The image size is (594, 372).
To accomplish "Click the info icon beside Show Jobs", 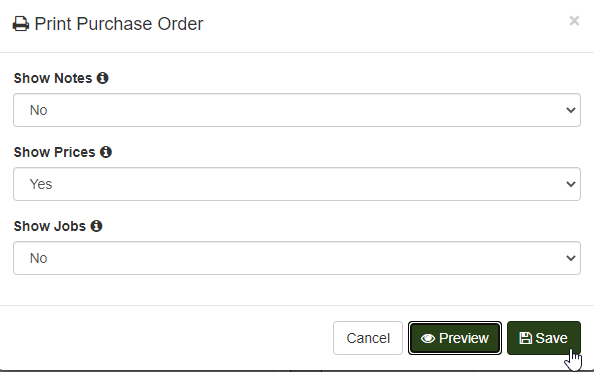I will pos(96,226).
